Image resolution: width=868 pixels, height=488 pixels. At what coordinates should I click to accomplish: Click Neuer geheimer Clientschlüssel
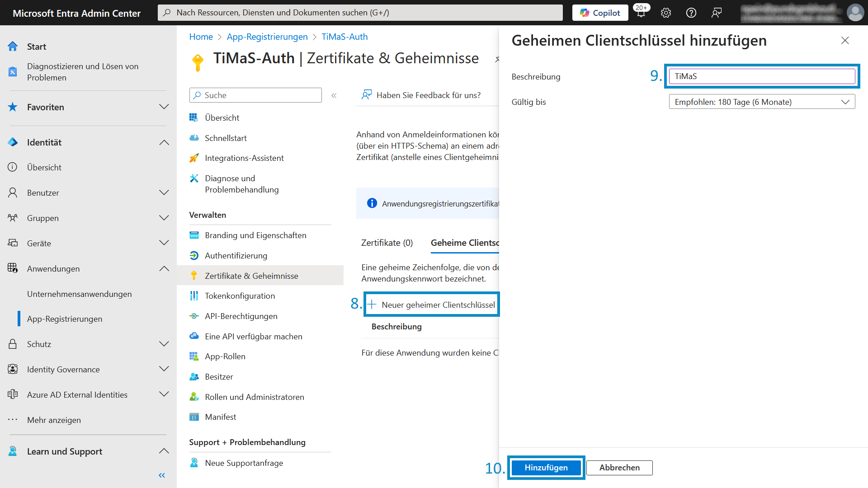point(432,305)
